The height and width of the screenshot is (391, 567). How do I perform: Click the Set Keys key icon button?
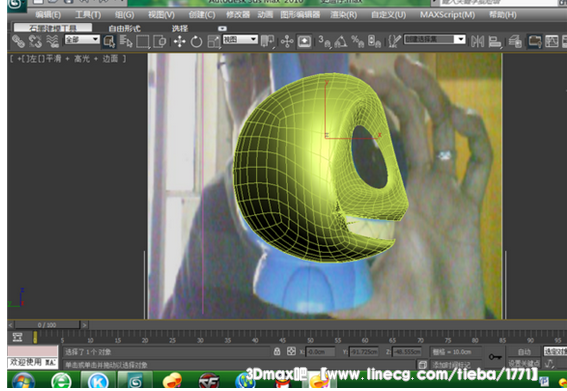coord(495,357)
